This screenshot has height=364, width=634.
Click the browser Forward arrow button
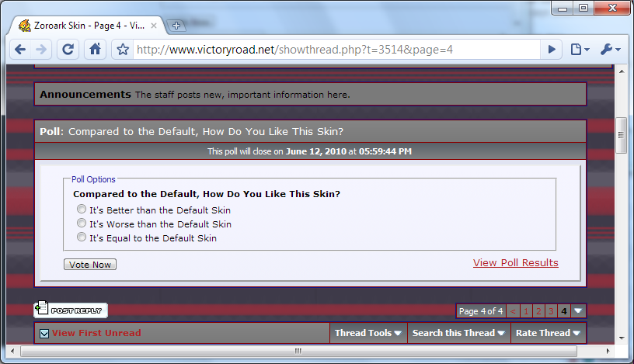click(42, 49)
